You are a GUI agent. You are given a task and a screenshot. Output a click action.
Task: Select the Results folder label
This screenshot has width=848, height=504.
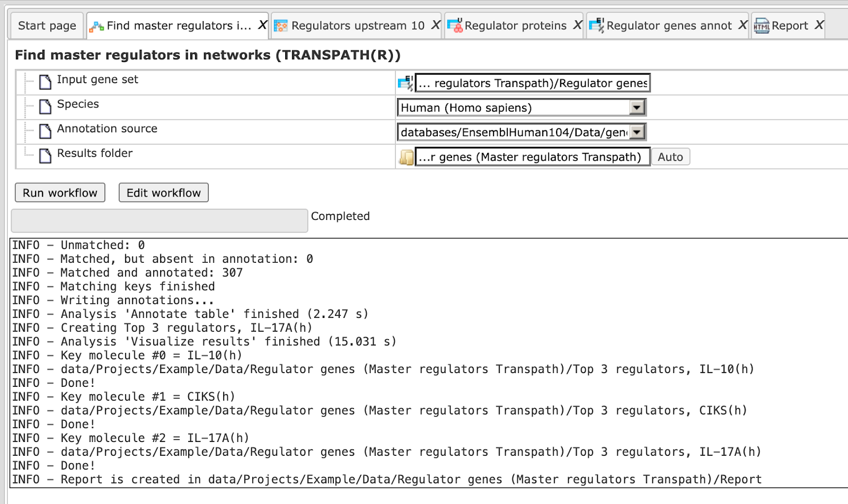pyautogui.click(x=95, y=153)
